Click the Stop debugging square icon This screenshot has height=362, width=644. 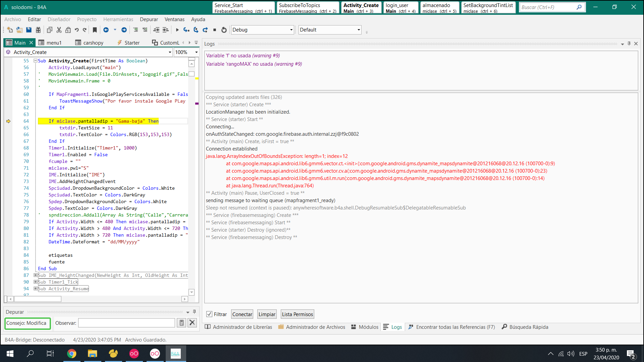coord(215,30)
